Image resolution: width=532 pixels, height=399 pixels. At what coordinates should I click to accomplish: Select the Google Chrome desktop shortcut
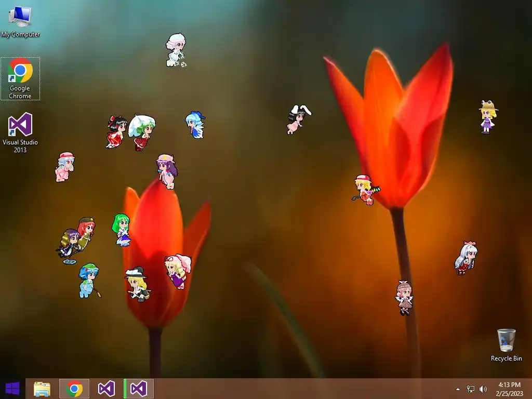tap(20, 79)
